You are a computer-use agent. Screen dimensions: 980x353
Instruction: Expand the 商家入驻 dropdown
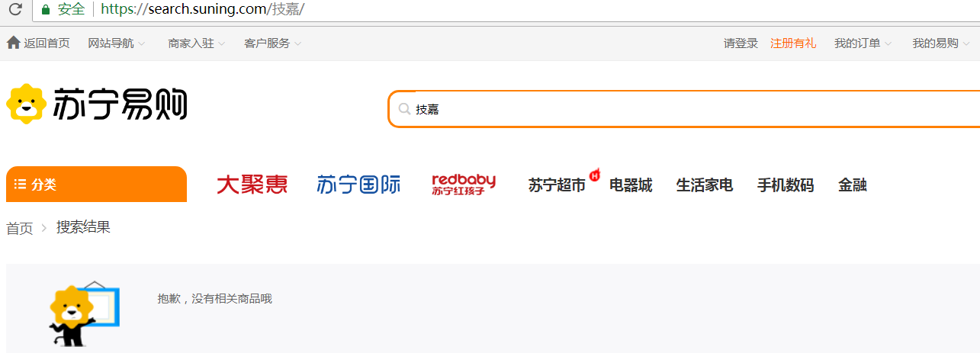click(x=197, y=43)
